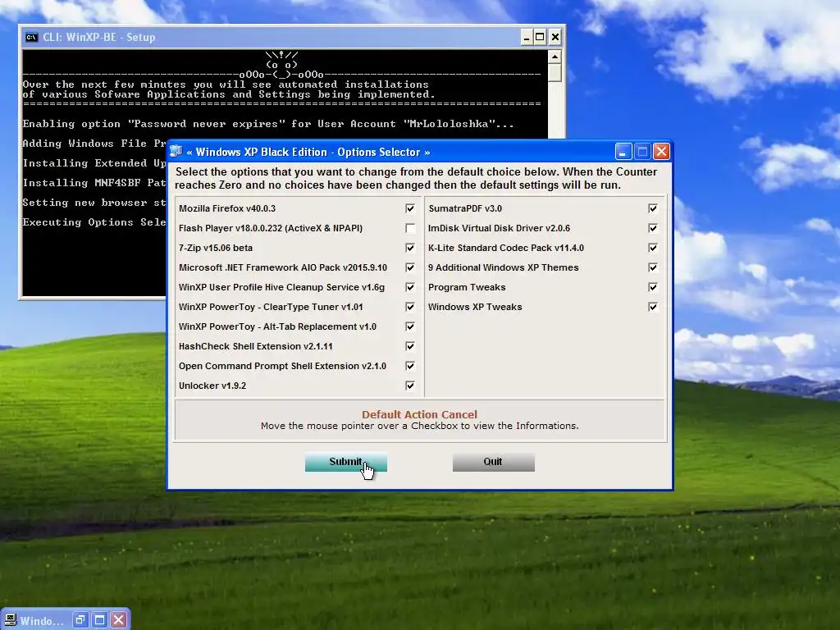Uncheck Microsoft .NET Framework AIO Pack checkbox
This screenshot has width=840, height=630.
(410, 267)
